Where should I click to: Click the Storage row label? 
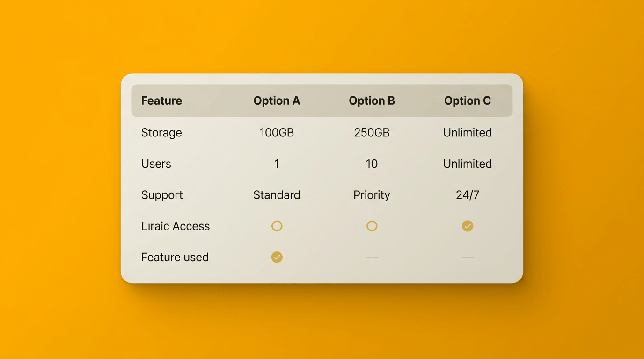[x=161, y=133]
